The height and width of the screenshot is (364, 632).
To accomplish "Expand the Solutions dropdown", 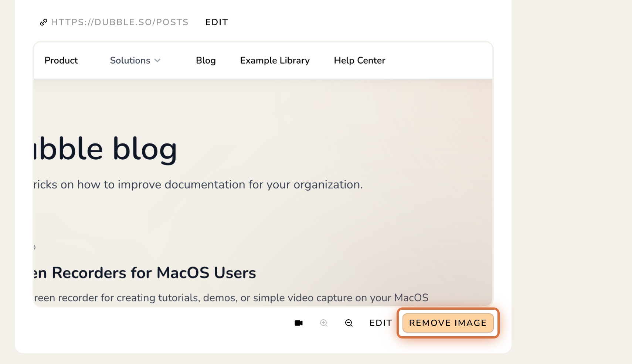I will point(135,60).
